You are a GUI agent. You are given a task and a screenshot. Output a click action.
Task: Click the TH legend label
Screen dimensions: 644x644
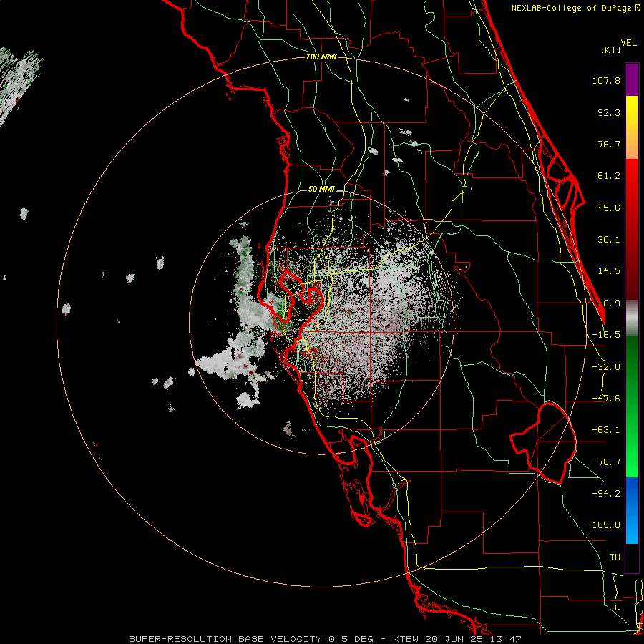[x=615, y=557]
